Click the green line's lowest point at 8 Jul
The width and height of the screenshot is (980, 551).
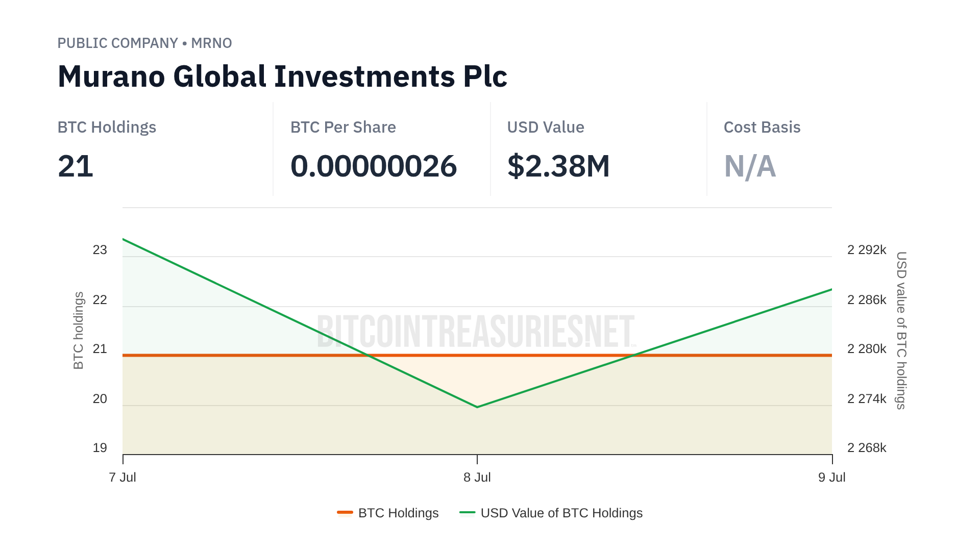pyautogui.click(x=477, y=407)
